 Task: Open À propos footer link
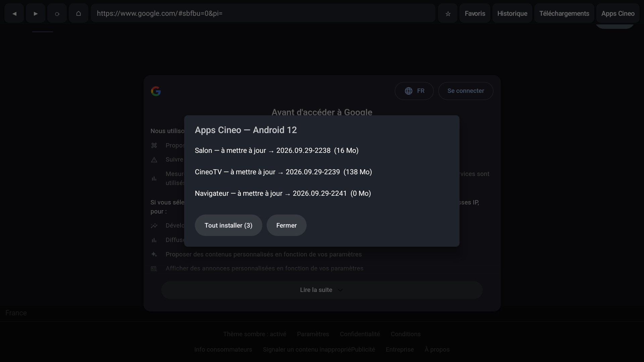[437, 350]
